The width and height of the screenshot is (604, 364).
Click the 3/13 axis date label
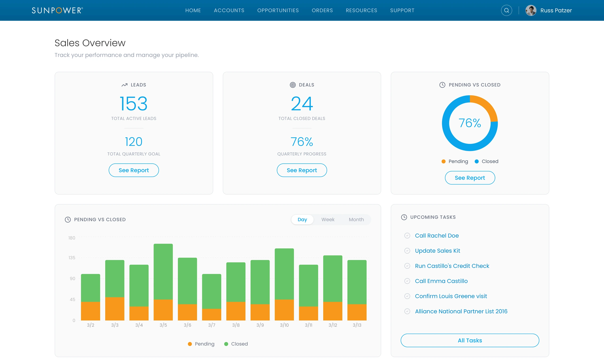(x=357, y=325)
